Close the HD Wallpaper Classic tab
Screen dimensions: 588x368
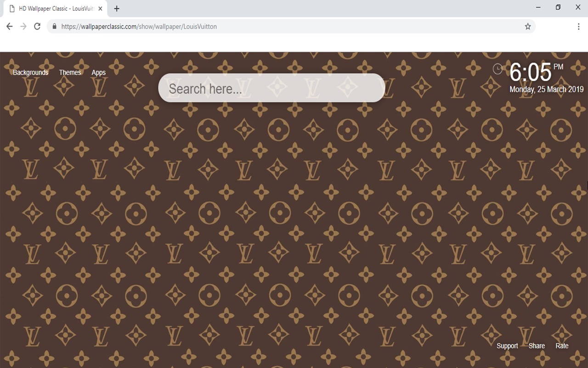[100, 9]
